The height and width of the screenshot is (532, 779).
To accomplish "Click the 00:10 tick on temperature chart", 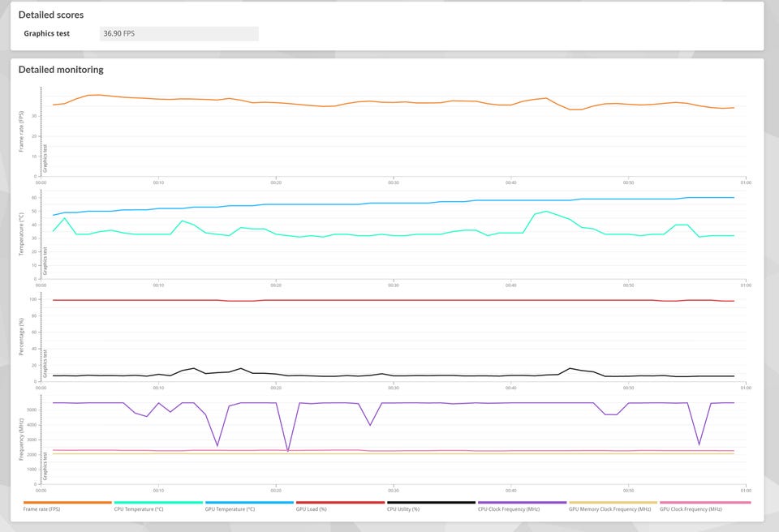I will [x=158, y=285].
